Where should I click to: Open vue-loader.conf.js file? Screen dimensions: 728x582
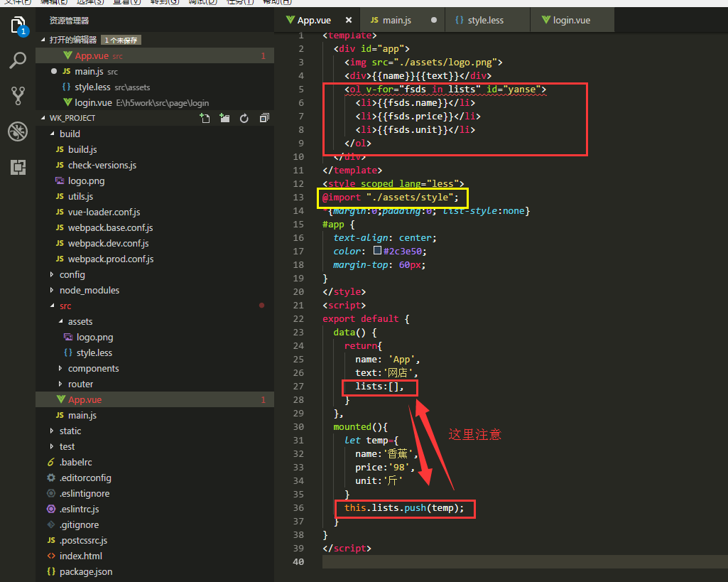[x=155, y=212]
